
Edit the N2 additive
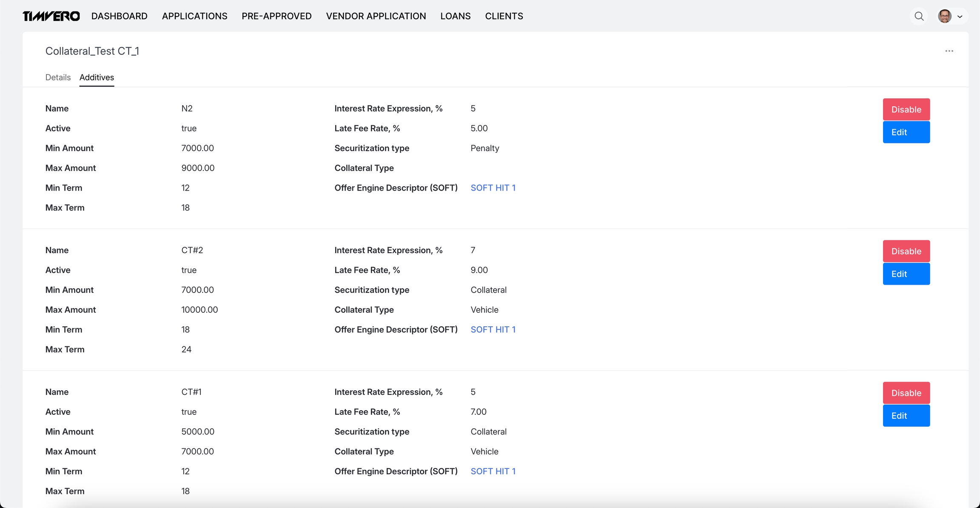click(x=906, y=132)
